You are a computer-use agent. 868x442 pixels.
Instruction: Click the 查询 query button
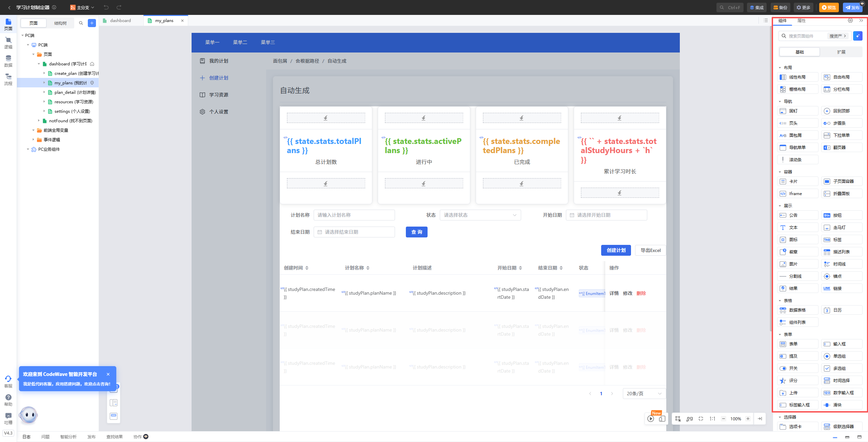coord(416,232)
